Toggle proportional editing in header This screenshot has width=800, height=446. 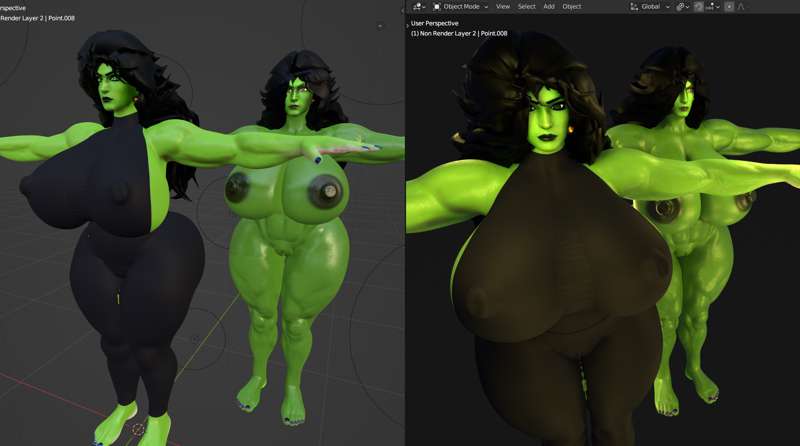(729, 7)
